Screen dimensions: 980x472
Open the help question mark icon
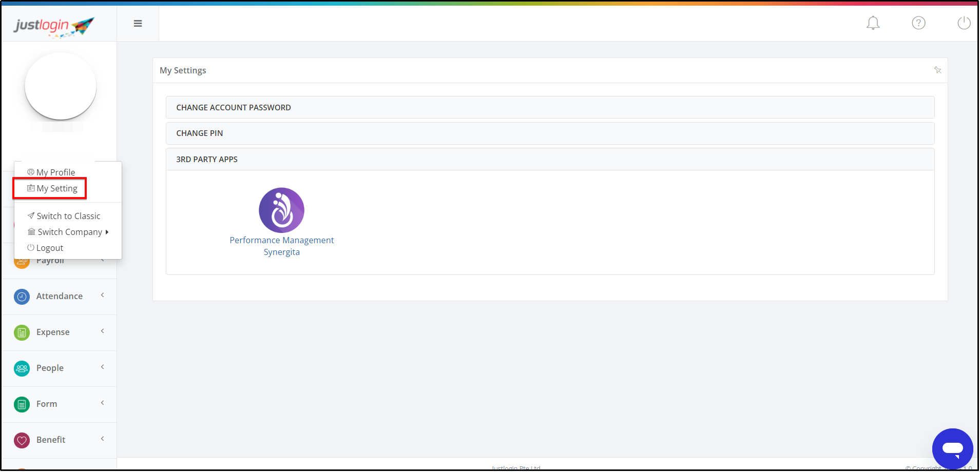point(918,23)
